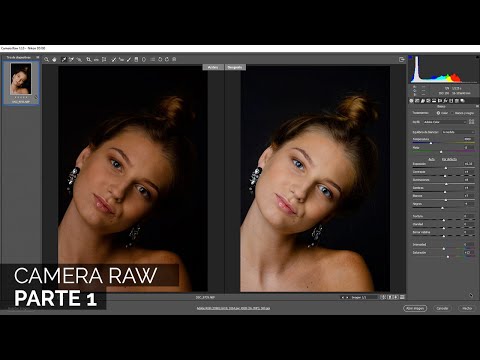Toggle full screen mode icon
The height and width of the screenshot is (360, 480).
pyautogui.click(x=401, y=59)
